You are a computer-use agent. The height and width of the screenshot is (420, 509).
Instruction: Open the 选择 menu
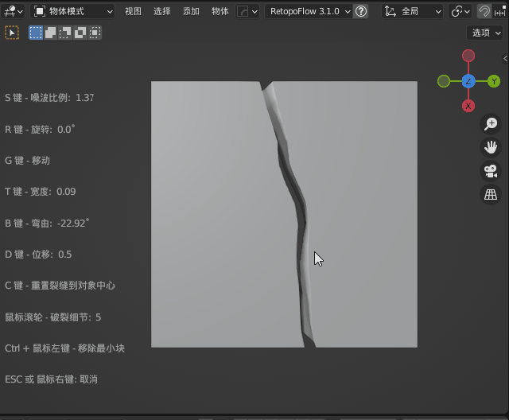pyautogui.click(x=162, y=12)
